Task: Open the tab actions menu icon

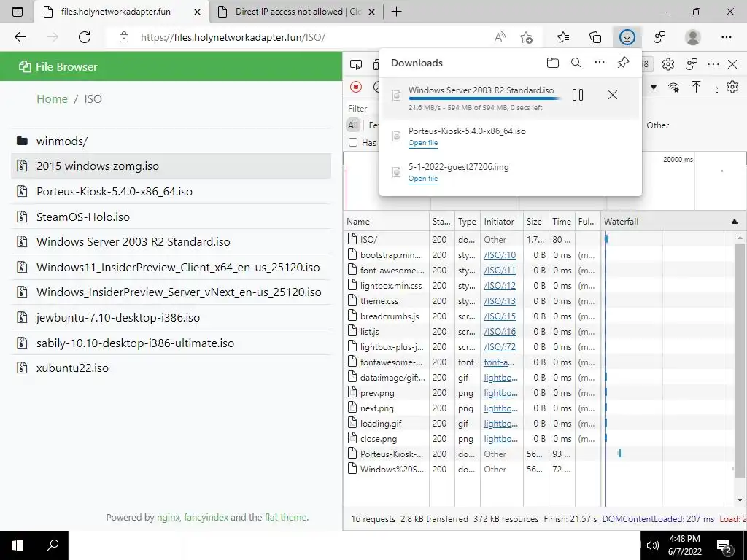Action: (x=18, y=12)
